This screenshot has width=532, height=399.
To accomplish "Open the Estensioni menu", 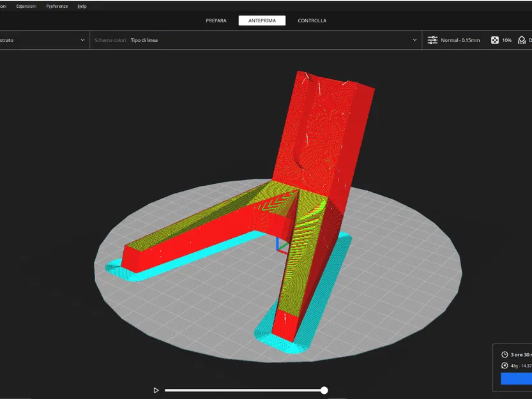I will click(x=26, y=6).
